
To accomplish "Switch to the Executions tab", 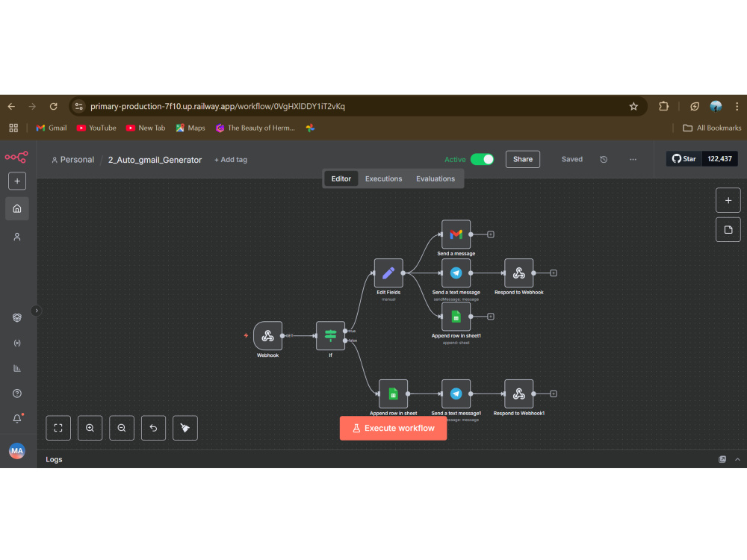I will [383, 178].
